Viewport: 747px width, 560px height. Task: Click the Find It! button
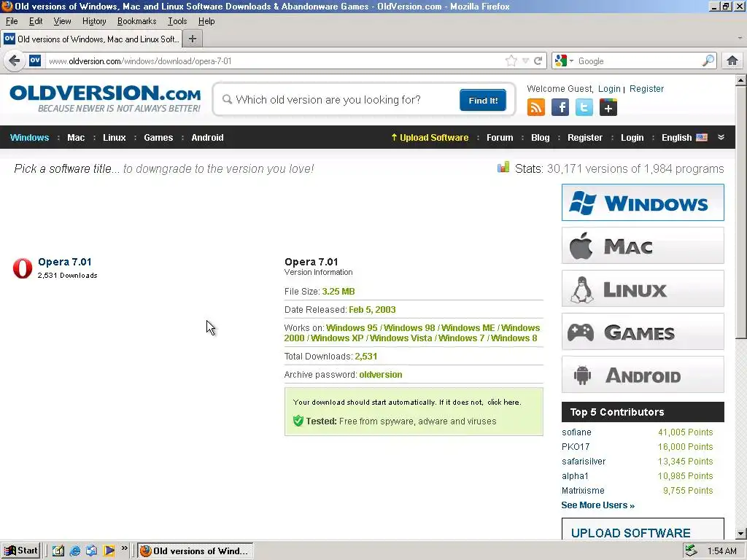pyautogui.click(x=483, y=100)
